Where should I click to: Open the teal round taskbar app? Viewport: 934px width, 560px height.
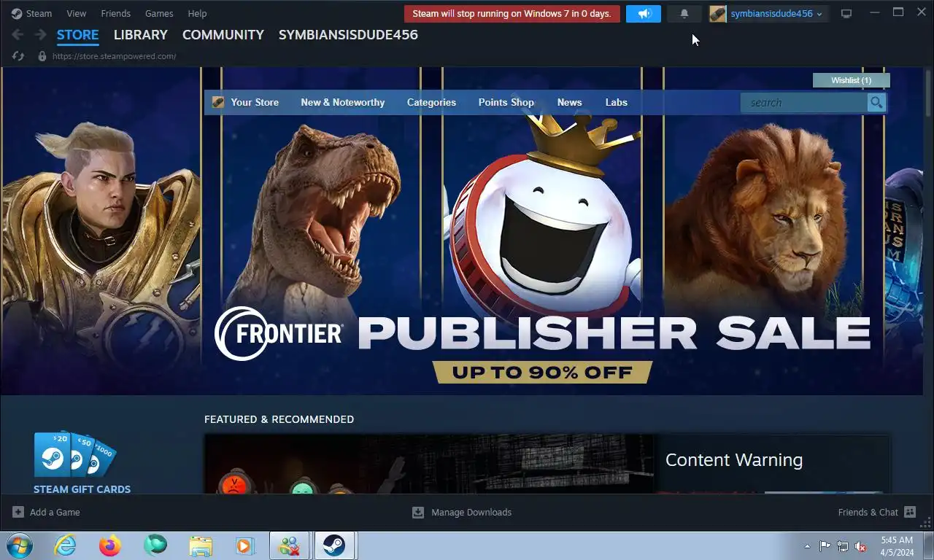click(x=155, y=545)
